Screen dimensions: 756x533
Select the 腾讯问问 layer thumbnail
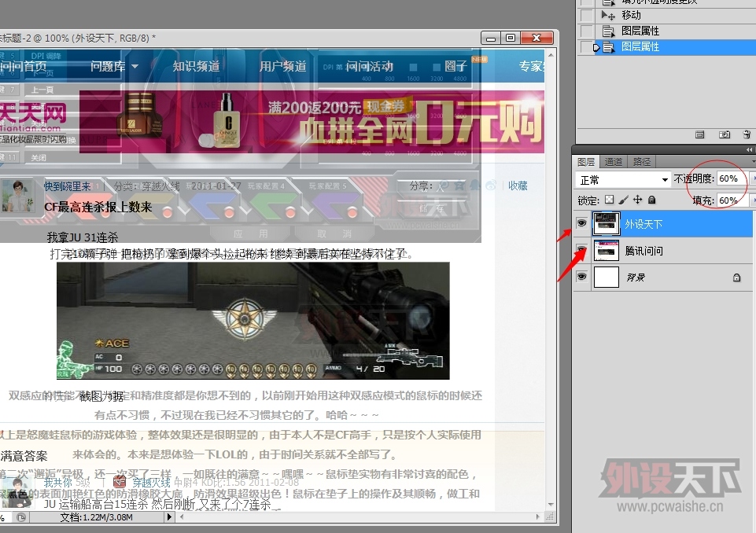(606, 251)
